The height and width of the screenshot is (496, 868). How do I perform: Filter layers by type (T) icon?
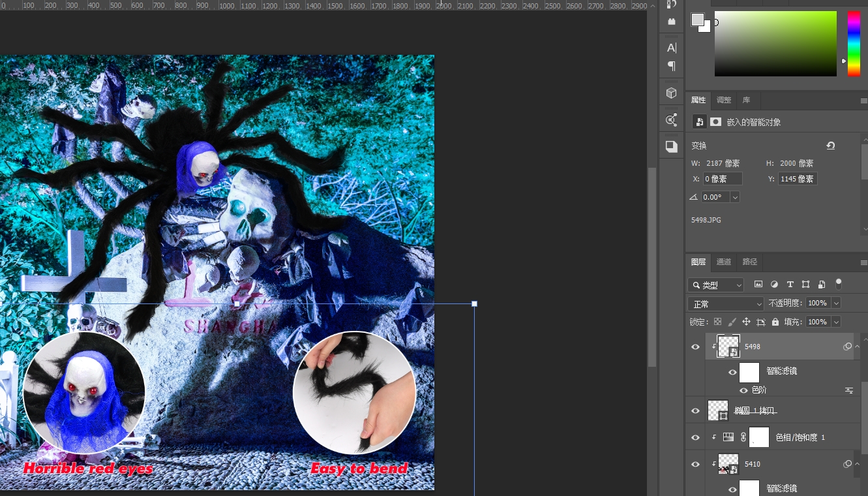(x=790, y=285)
